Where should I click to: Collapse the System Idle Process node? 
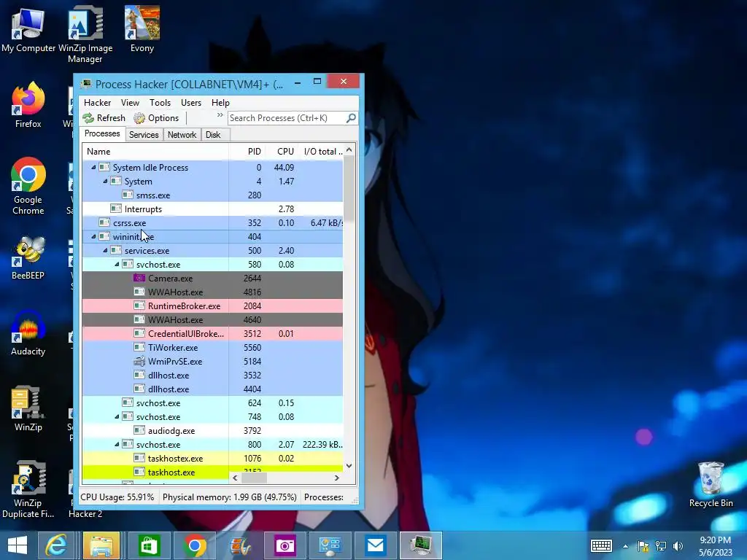click(x=93, y=167)
